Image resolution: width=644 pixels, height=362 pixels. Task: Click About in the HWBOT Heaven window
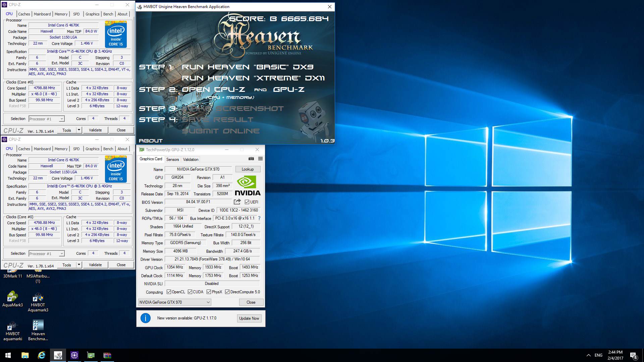tap(151, 141)
